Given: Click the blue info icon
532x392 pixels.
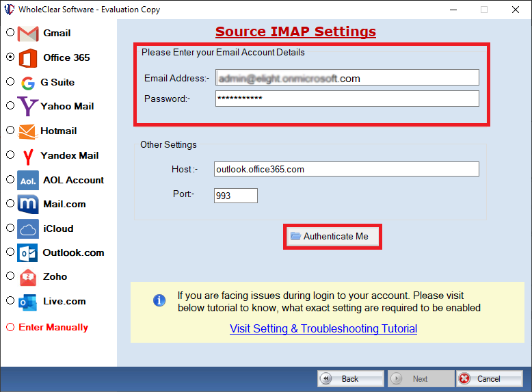Looking at the screenshot, I should click(159, 300).
